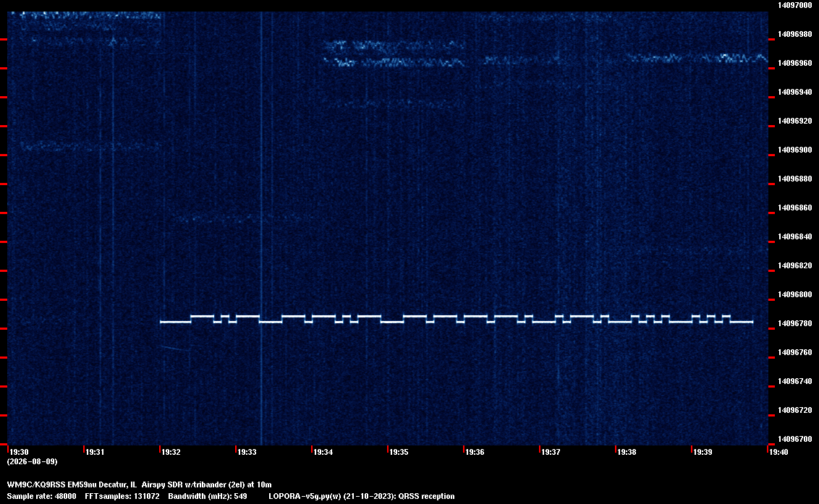Screen dimensions: 819x504
Task: Click frequency label 14096960
Action: coord(795,63)
